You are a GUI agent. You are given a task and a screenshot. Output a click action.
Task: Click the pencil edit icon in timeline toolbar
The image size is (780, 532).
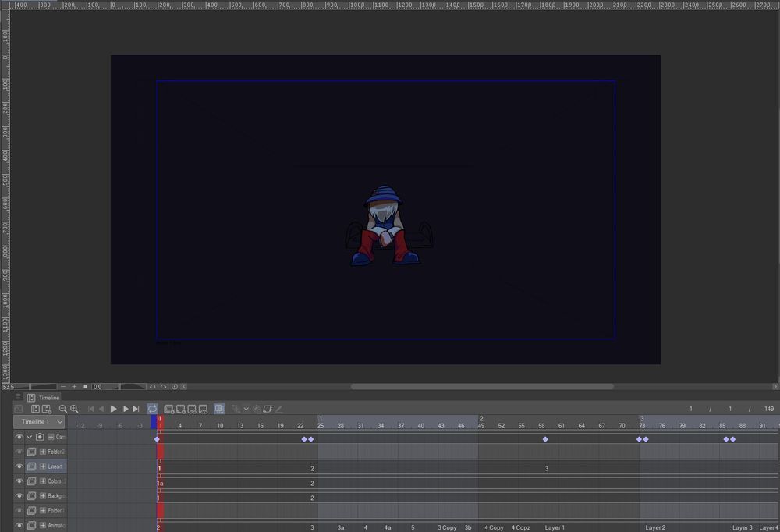[279, 409]
